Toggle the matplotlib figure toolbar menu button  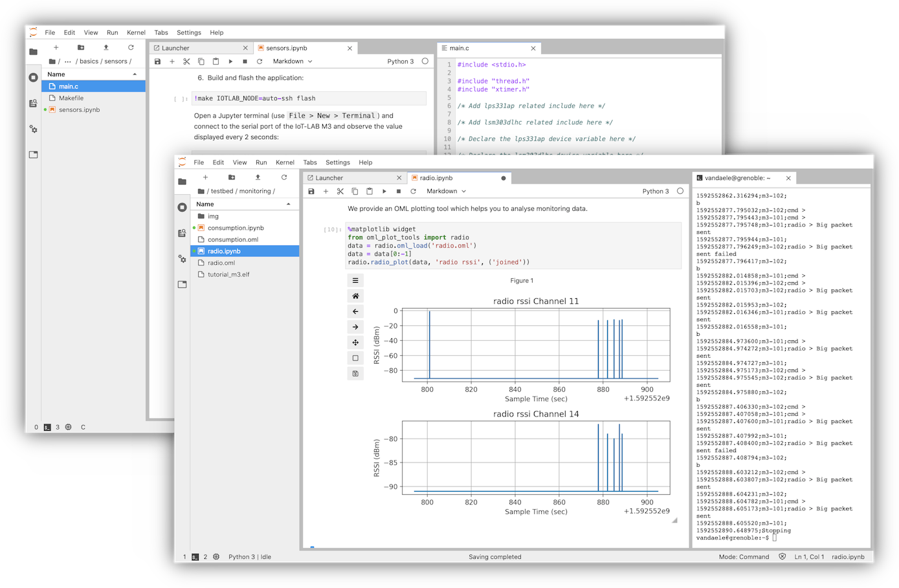[x=355, y=281]
